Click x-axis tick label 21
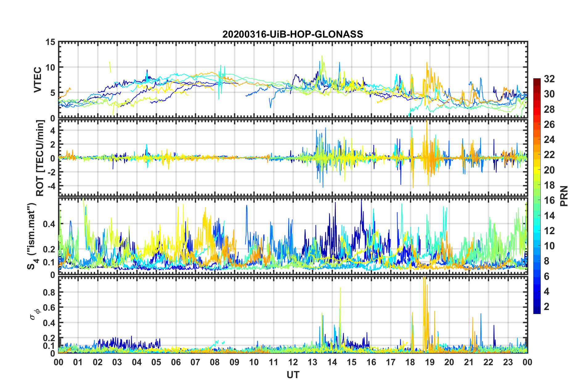Screen dimensions: 586x392 pos(469,362)
